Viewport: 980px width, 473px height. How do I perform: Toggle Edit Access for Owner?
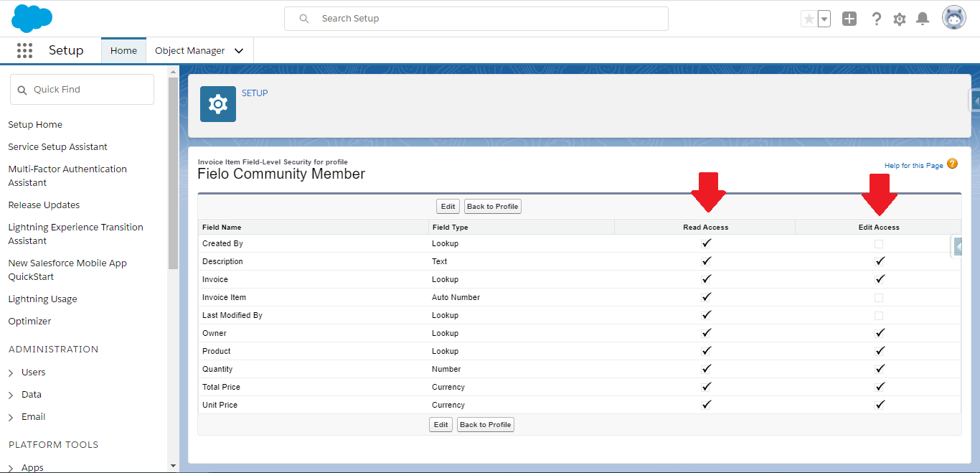[880, 333]
